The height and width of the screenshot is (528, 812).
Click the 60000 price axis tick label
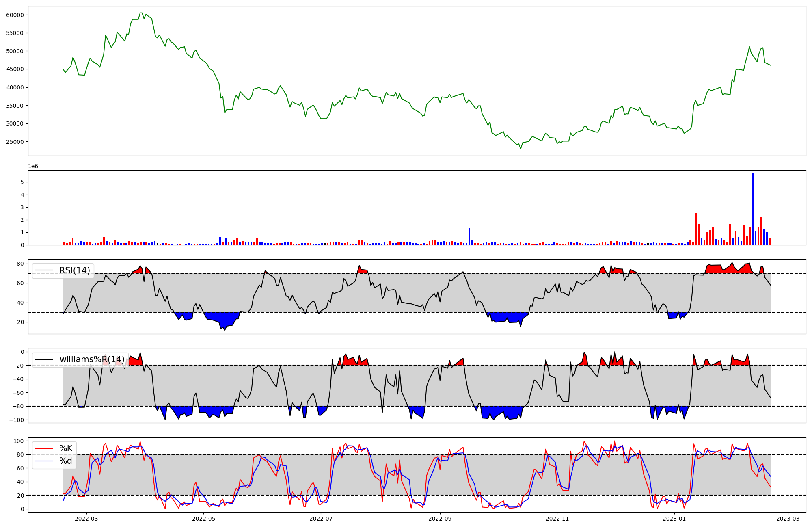[15, 15]
